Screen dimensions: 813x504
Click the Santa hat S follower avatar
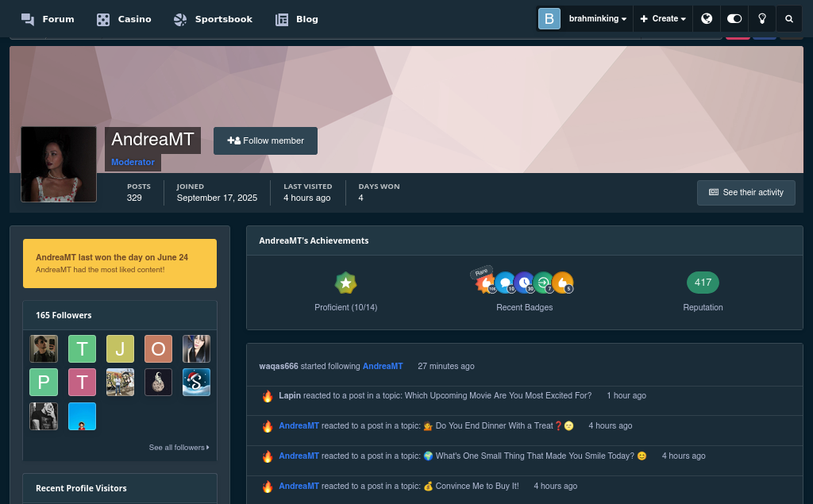click(197, 382)
